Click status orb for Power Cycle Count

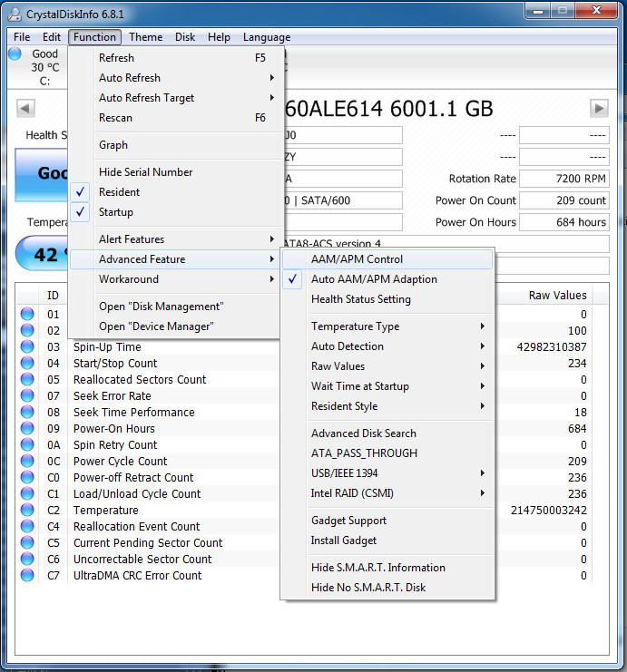(x=27, y=461)
